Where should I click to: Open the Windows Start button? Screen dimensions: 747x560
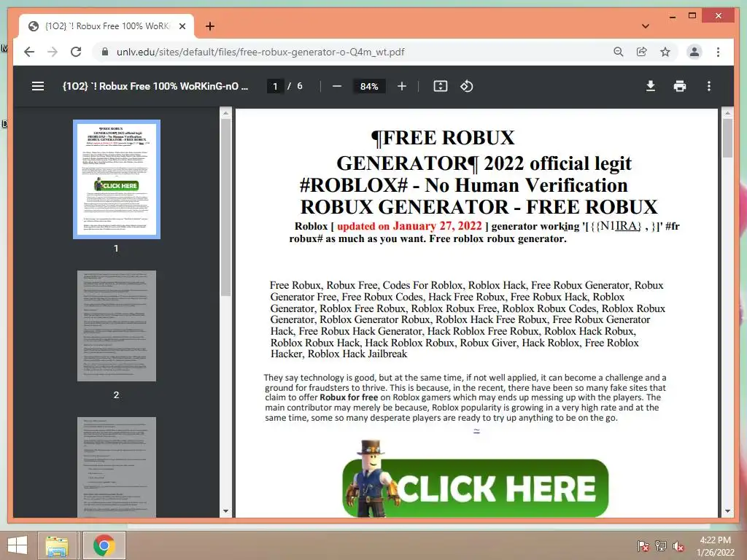click(18, 545)
